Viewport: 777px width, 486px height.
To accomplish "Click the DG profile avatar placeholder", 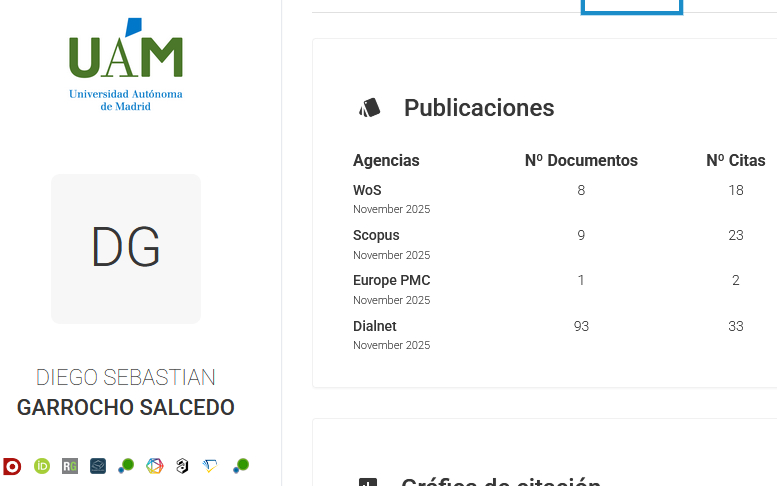I will pyautogui.click(x=126, y=248).
